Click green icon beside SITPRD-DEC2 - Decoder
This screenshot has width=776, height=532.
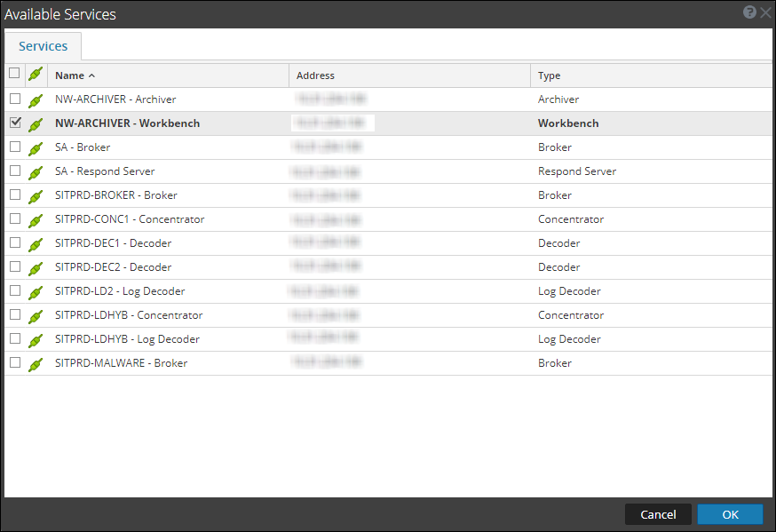click(36, 268)
